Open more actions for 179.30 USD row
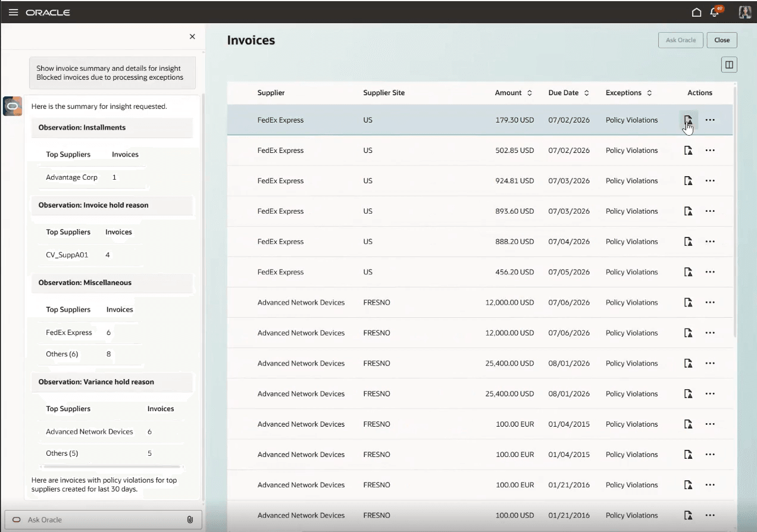Viewport: 757px width, 532px height. click(x=710, y=120)
